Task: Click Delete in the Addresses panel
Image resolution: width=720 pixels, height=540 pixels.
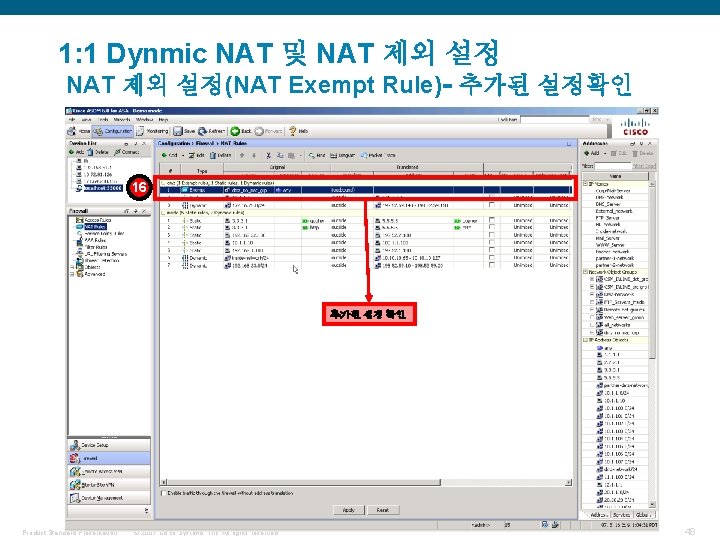Action: click(x=643, y=153)
